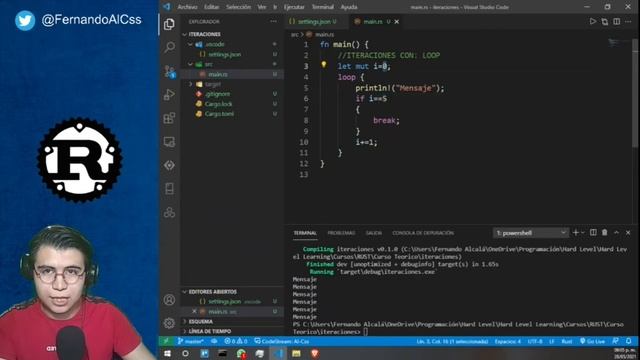Click the CodeStream status bar item
The width and height of the screenshot is (640, 360).
282,341
